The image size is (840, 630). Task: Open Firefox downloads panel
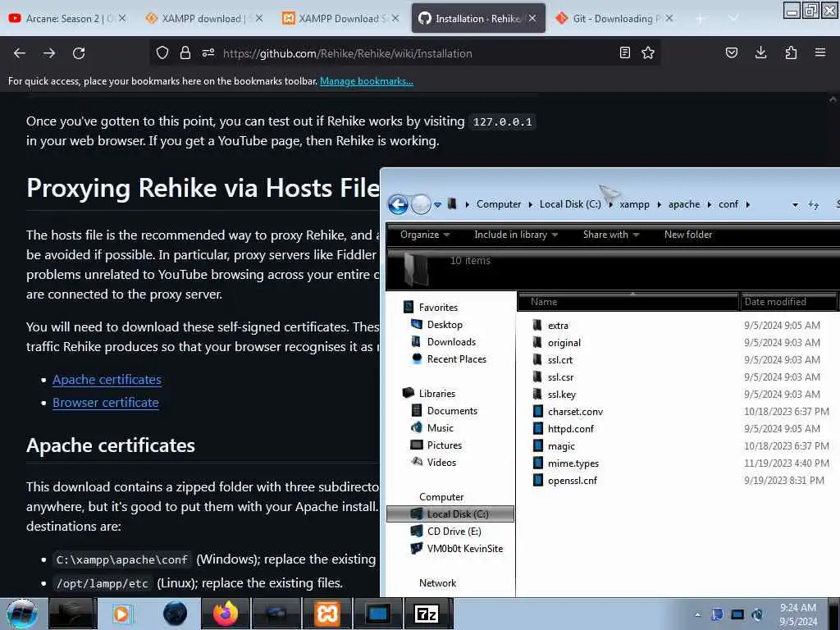point(760,52)
